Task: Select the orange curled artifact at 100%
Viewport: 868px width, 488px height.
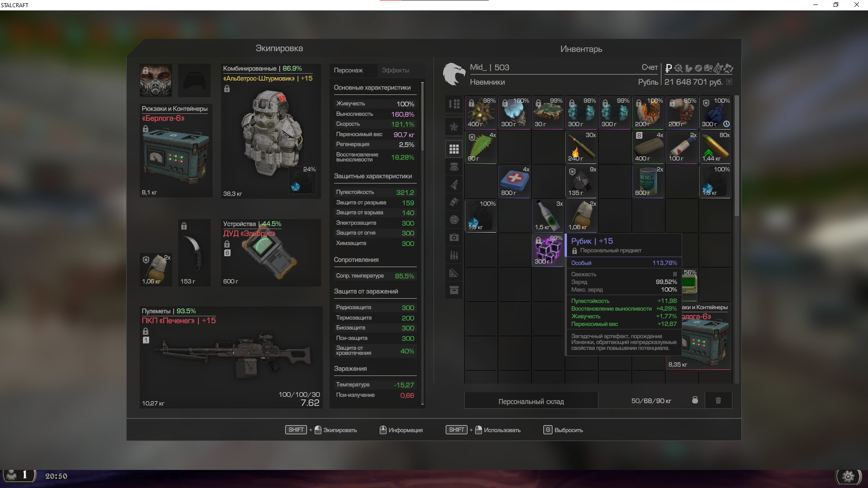Action: click(x=648, y=113)
